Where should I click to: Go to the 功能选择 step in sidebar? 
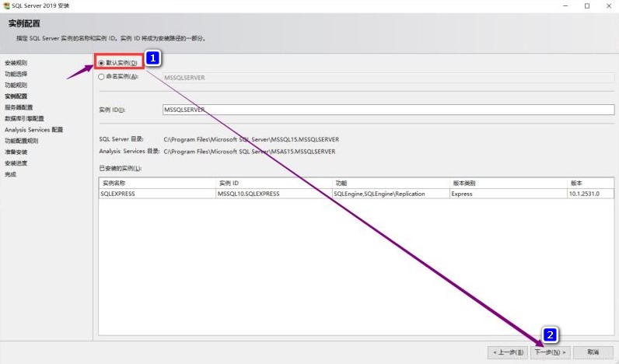pyautogui.click(x=16, y=74)
